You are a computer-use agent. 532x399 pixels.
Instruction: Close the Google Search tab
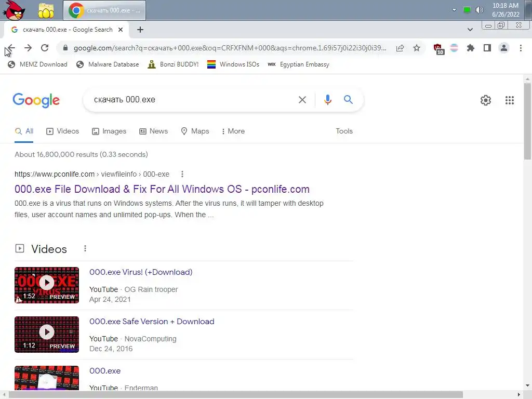[121, 30]
